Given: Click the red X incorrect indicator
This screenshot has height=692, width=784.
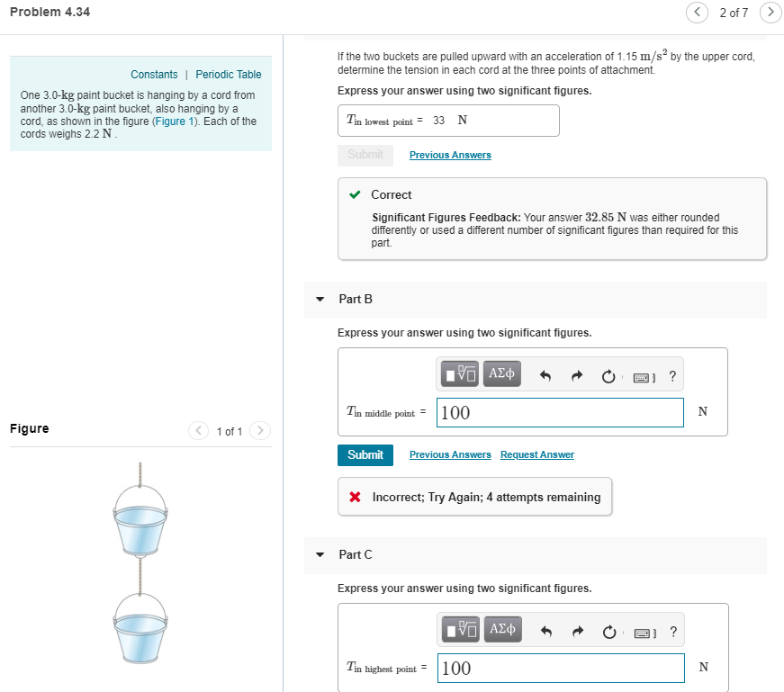Looking at the screenshot, I should [355, 496].
